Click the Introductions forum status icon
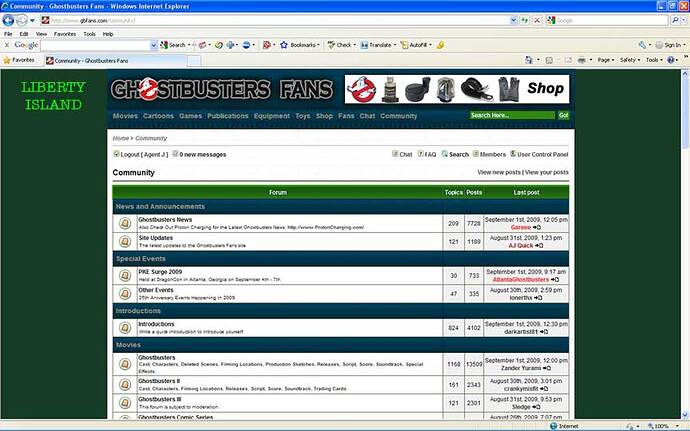Screen dimensions: 690x431 125,328
